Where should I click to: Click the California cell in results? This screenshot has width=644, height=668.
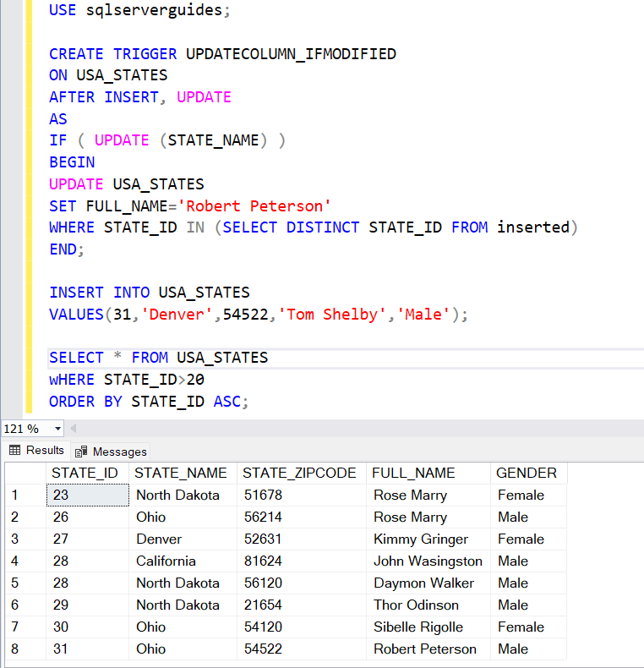[x=183, y=561]
